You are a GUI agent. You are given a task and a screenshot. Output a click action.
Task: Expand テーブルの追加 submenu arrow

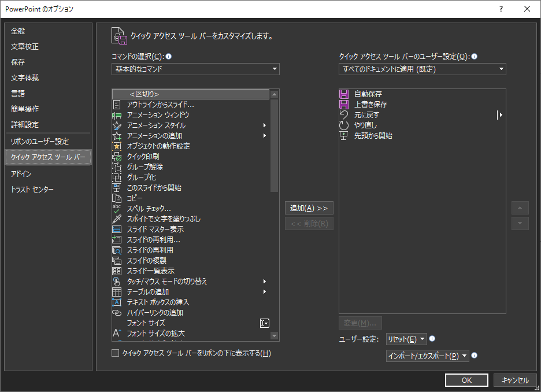pos(265,291)
